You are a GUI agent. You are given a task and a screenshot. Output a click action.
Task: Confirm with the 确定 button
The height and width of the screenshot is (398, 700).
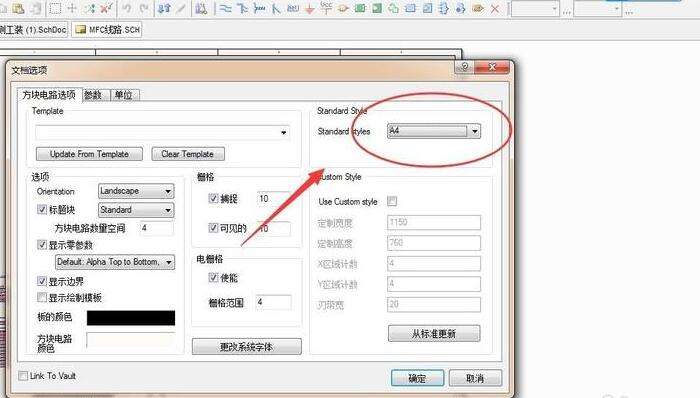pyautogui.click(x=417, y=378)
